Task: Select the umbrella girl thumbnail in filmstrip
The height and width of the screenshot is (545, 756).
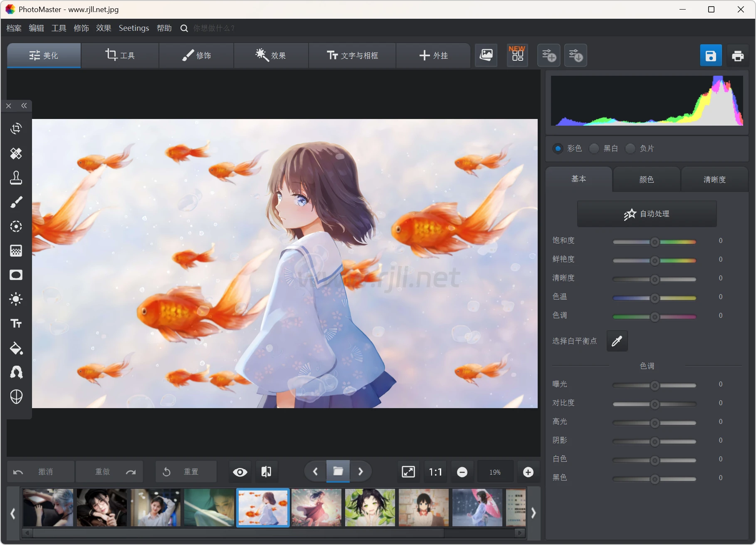Action: 477,508
